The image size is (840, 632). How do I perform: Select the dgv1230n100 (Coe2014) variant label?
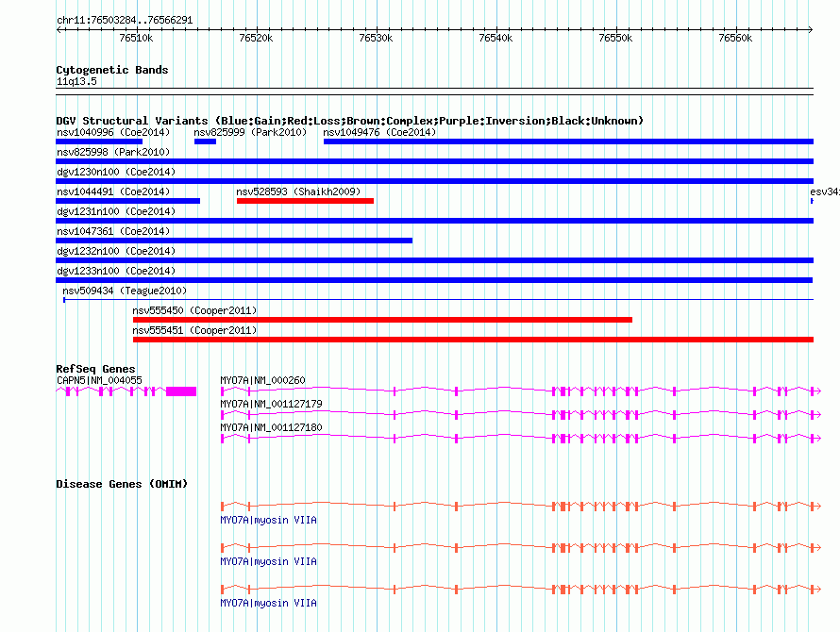(116, 172)
